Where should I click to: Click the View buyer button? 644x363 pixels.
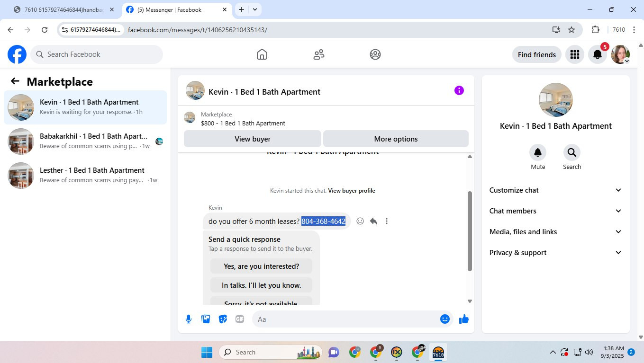coord(253,139)
